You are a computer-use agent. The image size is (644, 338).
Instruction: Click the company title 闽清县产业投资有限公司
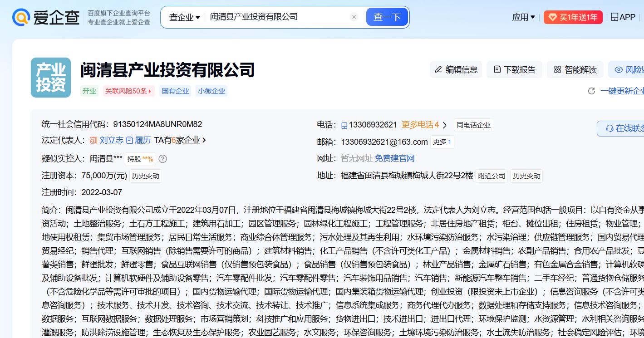167,70
